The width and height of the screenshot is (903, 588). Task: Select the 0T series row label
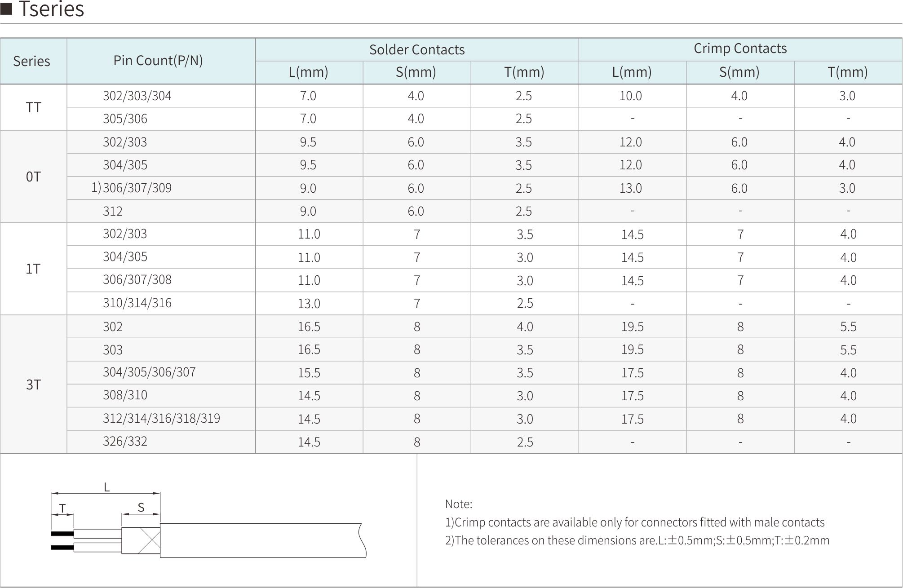(33, 177)
